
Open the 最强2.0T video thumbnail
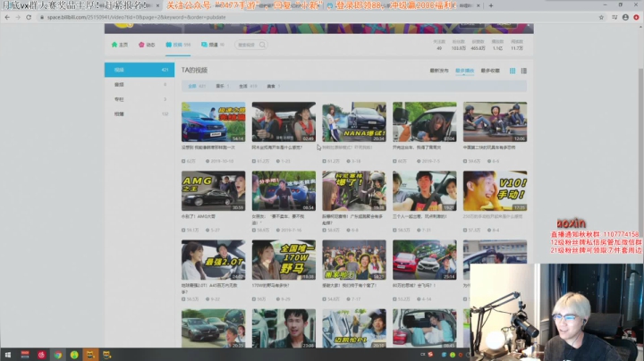[213, 260]
